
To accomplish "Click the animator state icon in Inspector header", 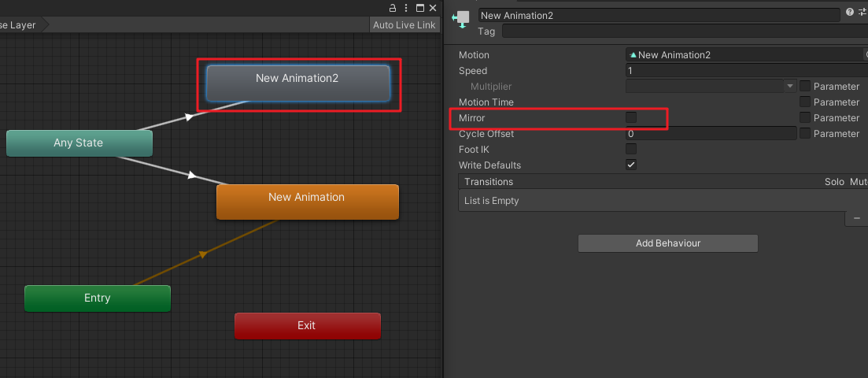I will click(x=462, y=17).
